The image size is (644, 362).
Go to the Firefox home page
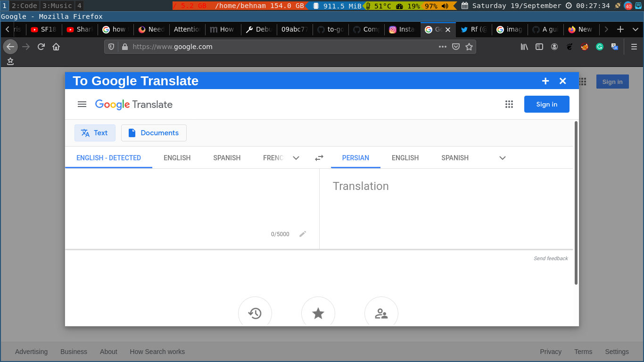[56, 47]
